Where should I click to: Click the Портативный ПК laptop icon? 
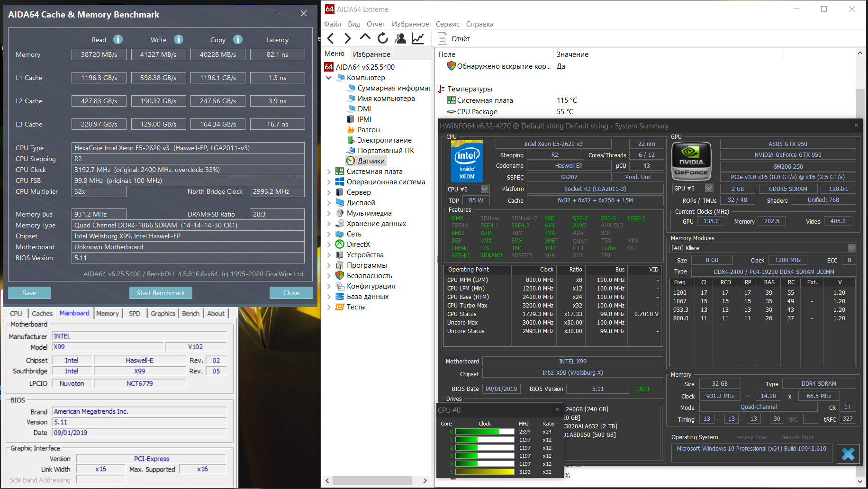[351, 151]
